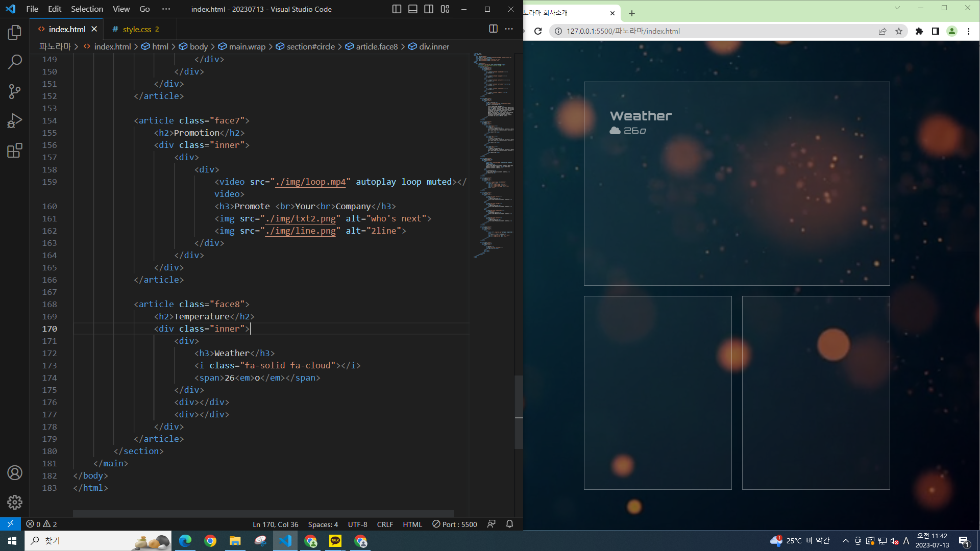Viewport: 980px width, 551px height.
Task: Open Run and Debug view
Action: [x=15, y=121]
